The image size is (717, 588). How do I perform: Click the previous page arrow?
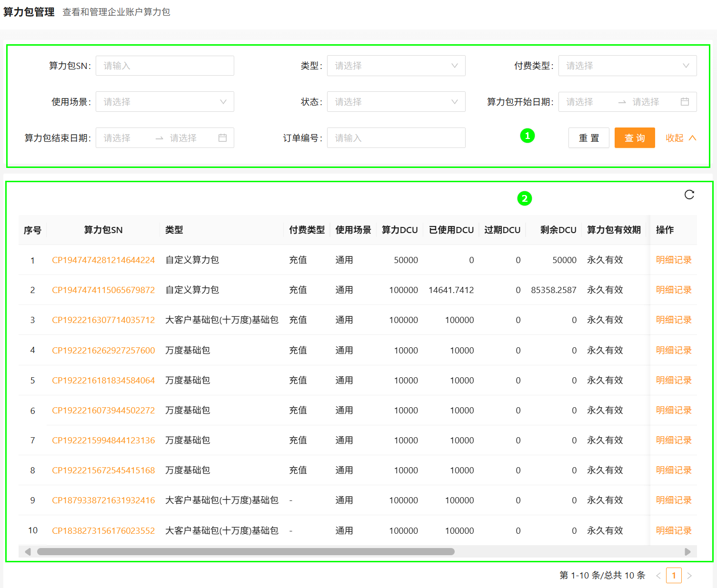pyautogui.click(x=658, y=576)
